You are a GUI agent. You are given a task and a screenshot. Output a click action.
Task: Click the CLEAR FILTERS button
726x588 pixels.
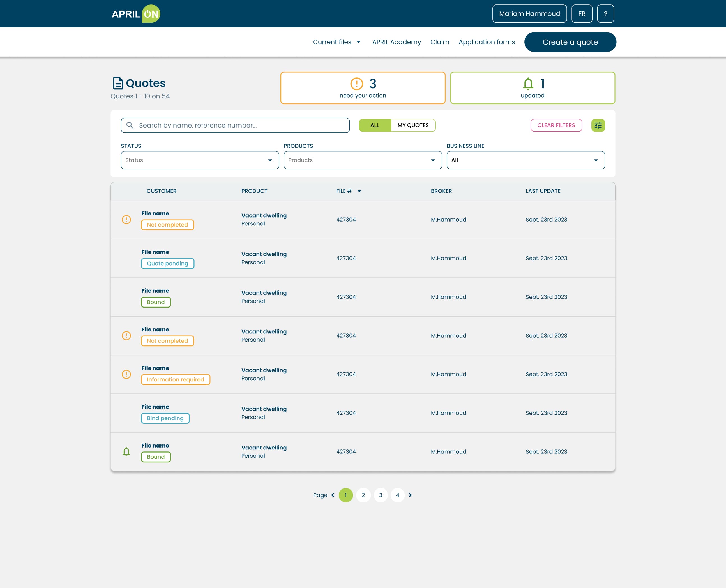coord(556,125)
